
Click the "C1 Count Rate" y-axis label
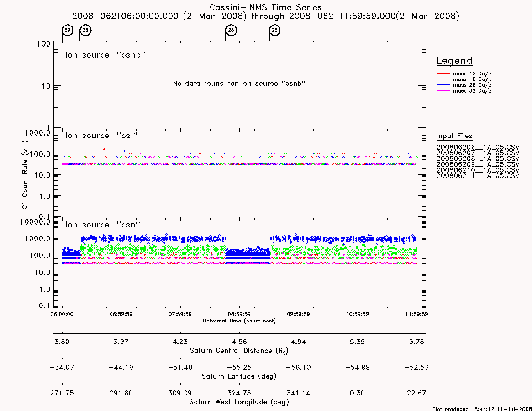click(x=24, y=174)
